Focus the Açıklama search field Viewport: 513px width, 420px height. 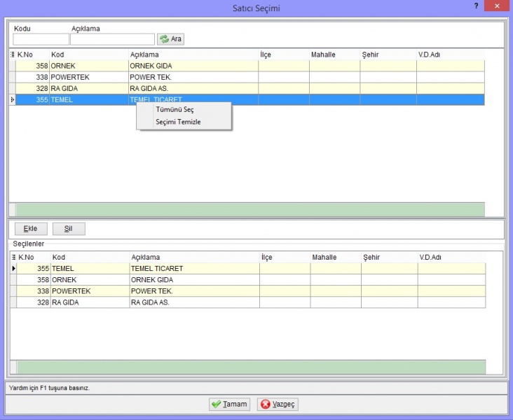click(112, 39)
